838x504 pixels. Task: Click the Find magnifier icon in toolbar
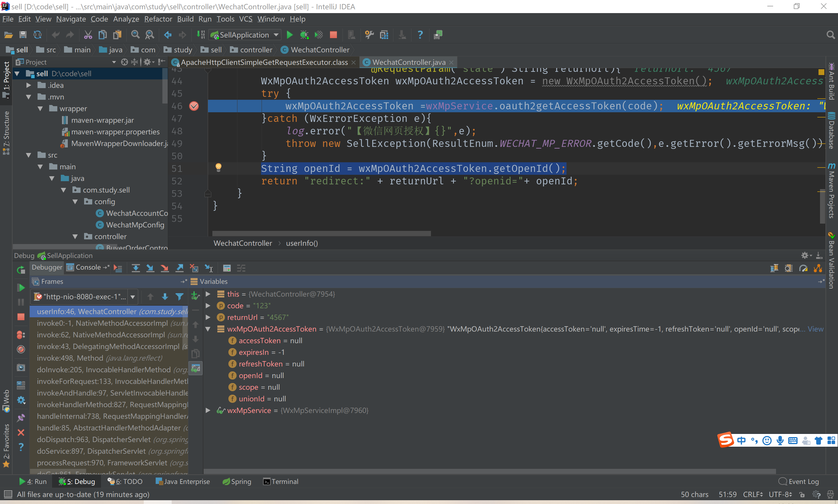pos(135,35)
